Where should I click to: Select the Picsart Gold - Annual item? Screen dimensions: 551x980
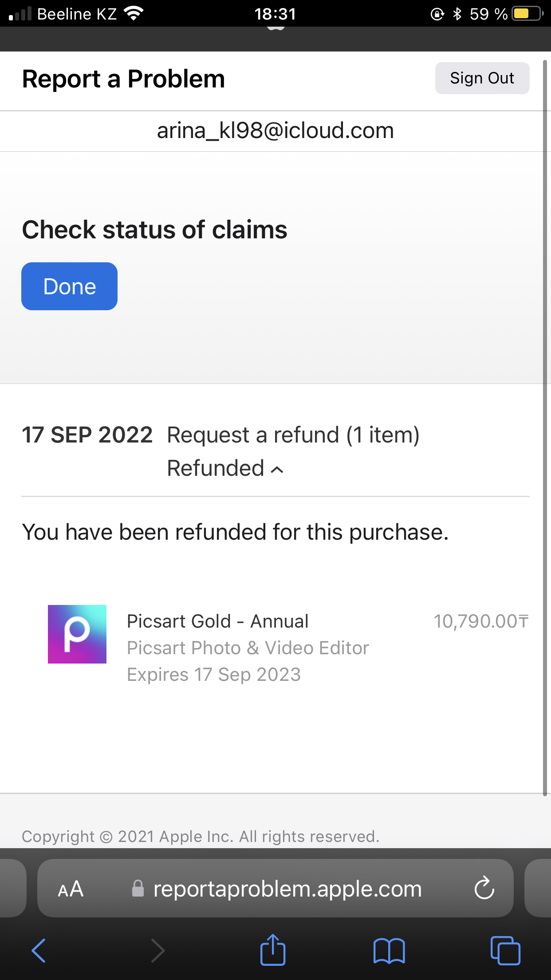click(x=217, y=621)
